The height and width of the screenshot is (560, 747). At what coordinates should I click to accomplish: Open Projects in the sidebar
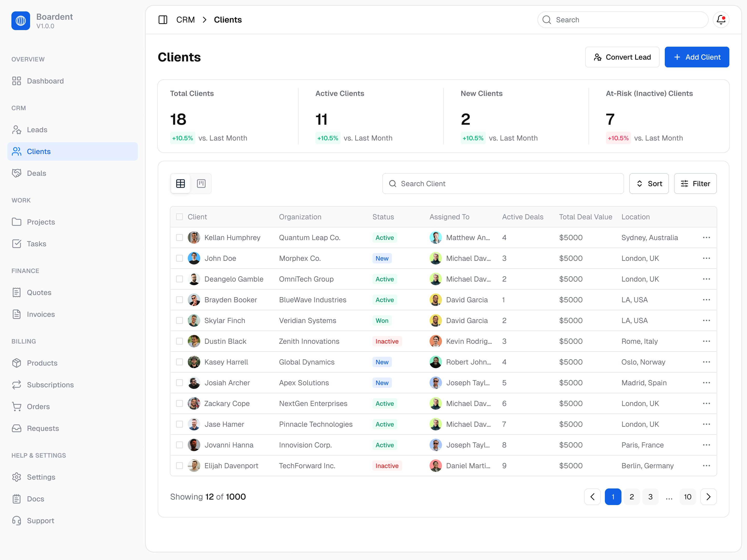[x=73, y=222]
